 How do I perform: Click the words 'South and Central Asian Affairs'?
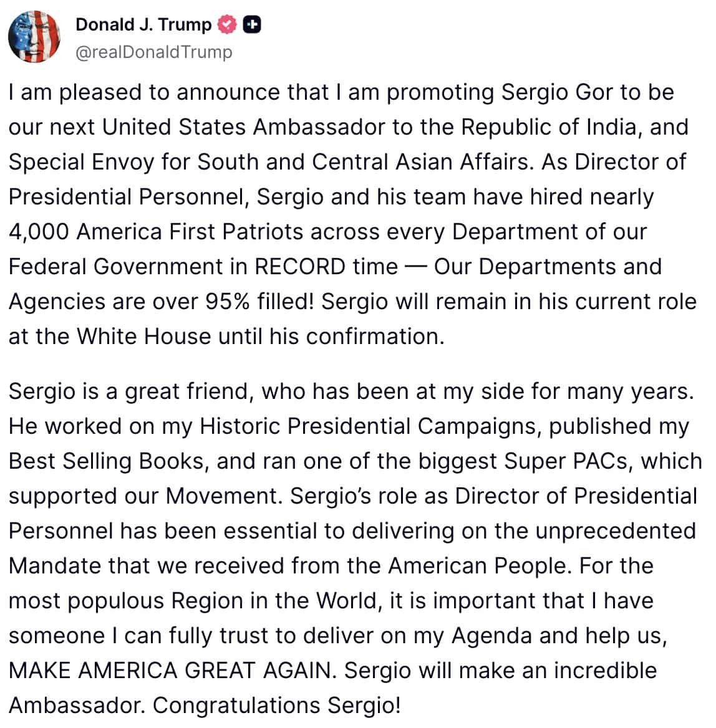click(x=363, y=162)
